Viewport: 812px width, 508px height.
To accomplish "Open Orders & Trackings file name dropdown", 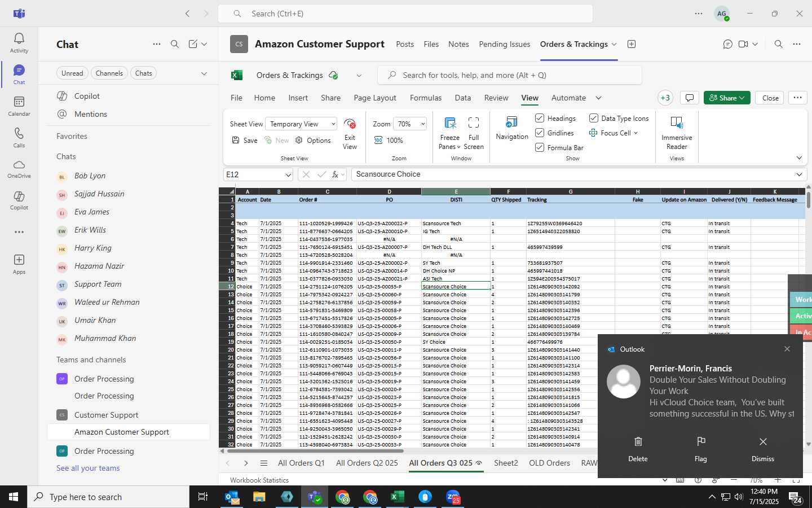I will click(359, 75).
